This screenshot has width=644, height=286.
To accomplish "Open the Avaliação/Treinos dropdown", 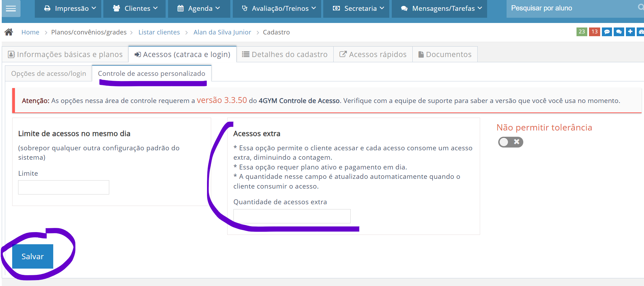I will pos(279,8).
